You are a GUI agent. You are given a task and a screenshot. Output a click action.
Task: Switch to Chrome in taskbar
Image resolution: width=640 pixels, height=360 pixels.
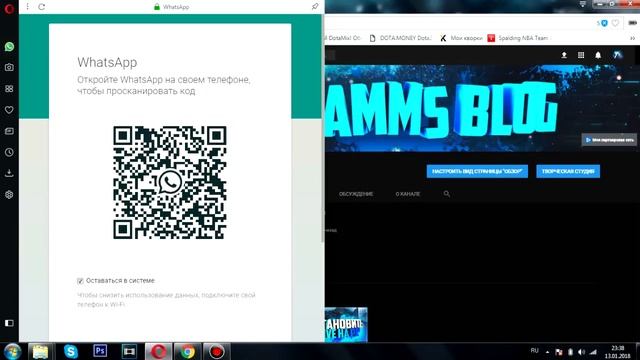pos(187,351)
